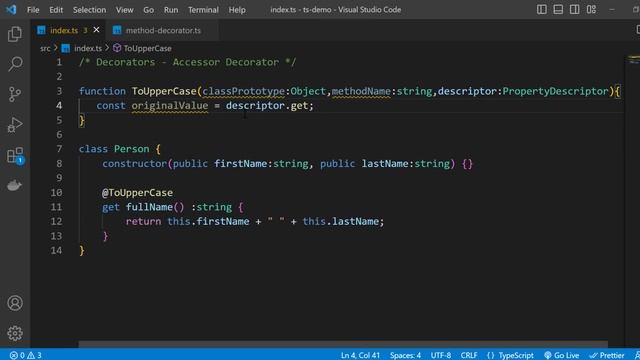
Task: Place cursor on originalValue variable
Action: click(x=169, y=106)
